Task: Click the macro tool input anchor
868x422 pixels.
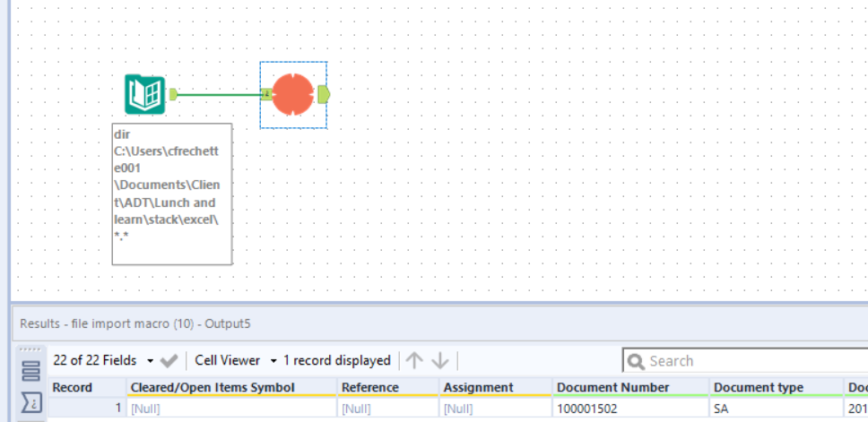Action: [x=266, y=95]
